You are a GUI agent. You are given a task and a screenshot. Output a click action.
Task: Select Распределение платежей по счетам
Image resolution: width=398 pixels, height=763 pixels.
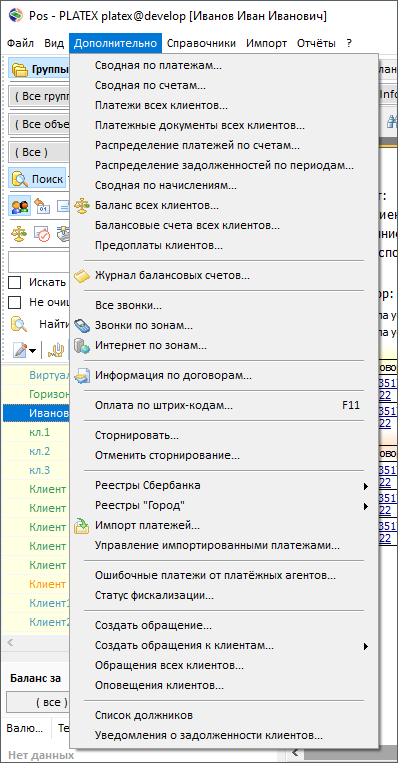[224, 145]
